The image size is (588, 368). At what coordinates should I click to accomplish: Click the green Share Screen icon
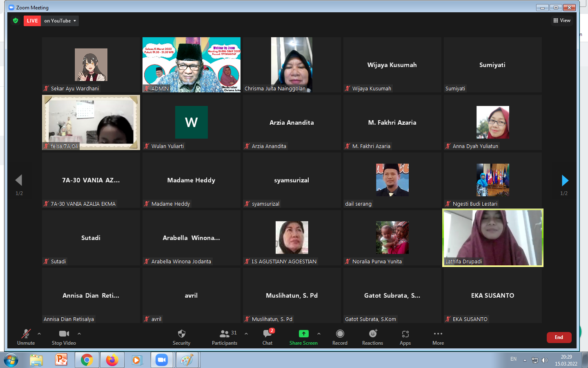(x=303, y=334)
